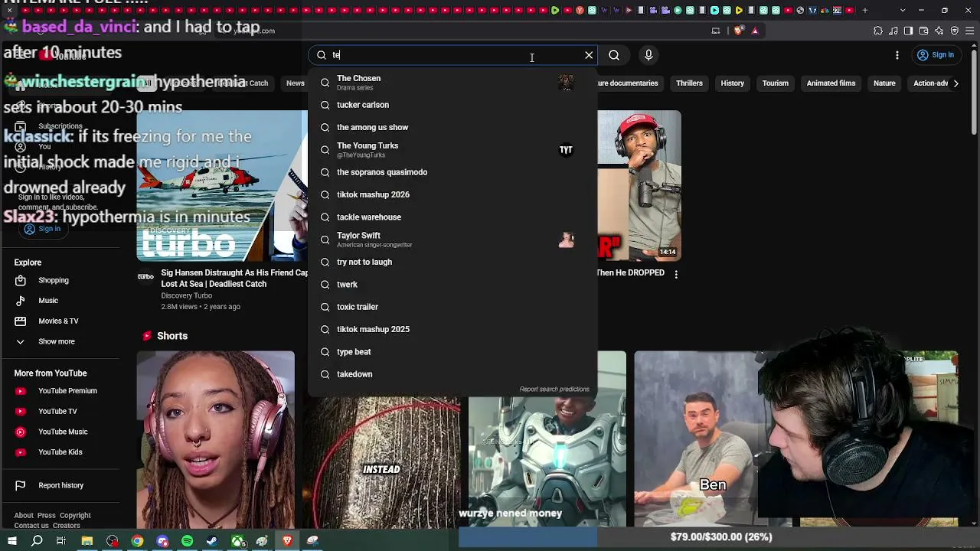980x551 pixels.
Task: Click the magnifier search submit button
Action: point(614,55)
